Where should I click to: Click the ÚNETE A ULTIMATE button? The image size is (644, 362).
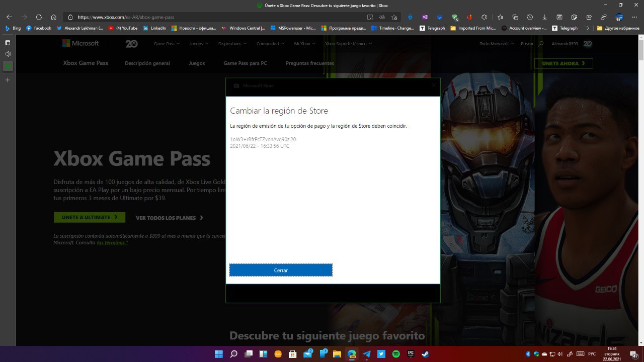tap(90, 217)
